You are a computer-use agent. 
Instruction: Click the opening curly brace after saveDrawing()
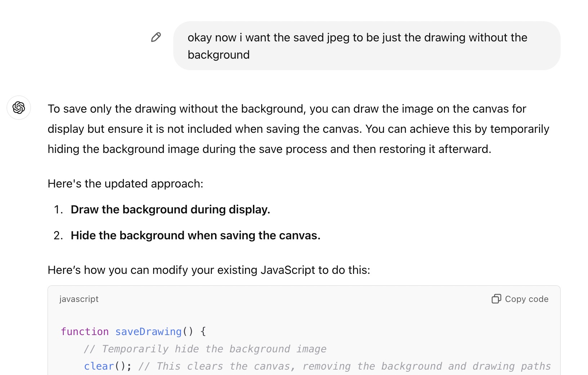click(203, 331)
